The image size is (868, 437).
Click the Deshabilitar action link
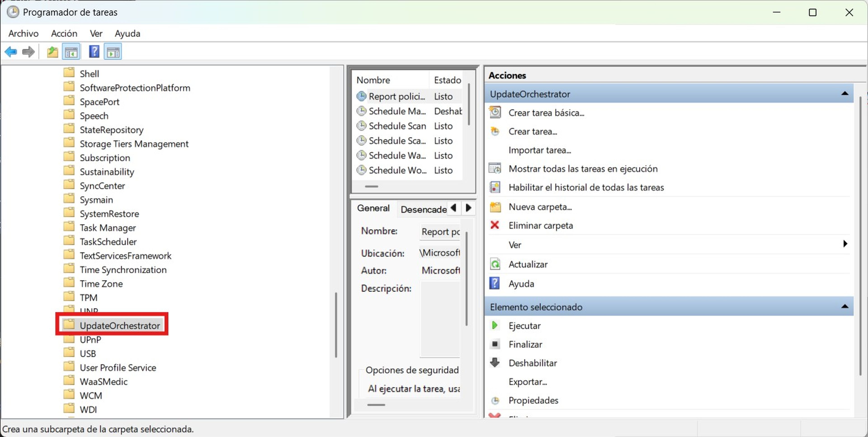532,363
